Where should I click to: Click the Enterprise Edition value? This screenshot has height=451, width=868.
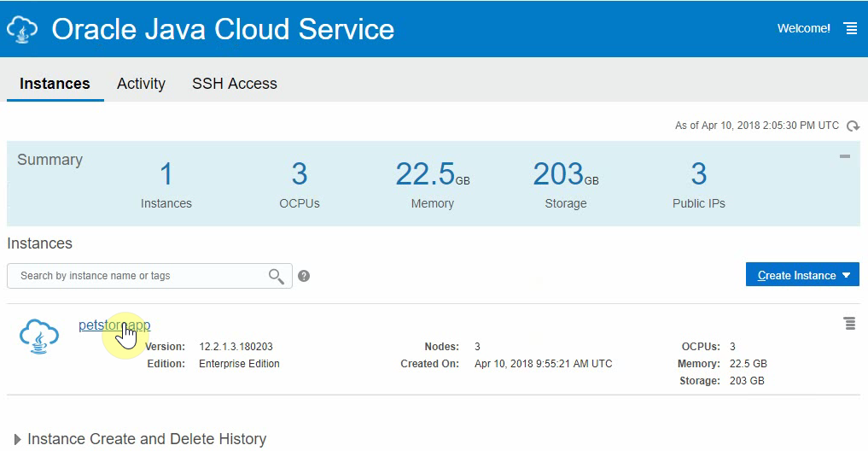(239, 364)
